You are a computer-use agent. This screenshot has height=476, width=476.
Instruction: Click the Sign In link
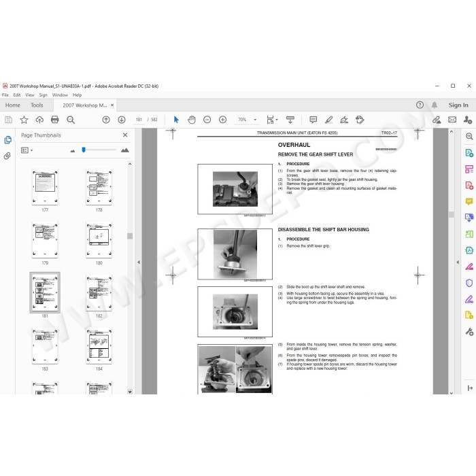pos(458,105)
